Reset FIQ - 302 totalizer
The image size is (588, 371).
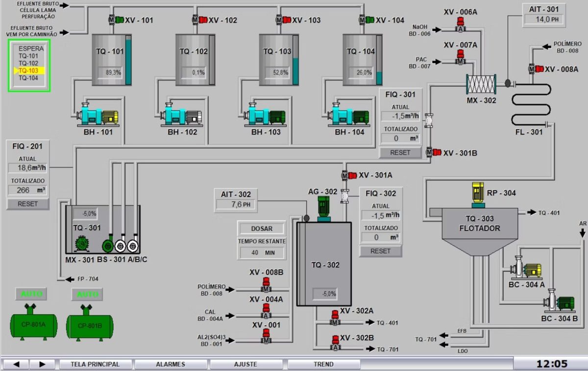[x=381, y=251]
